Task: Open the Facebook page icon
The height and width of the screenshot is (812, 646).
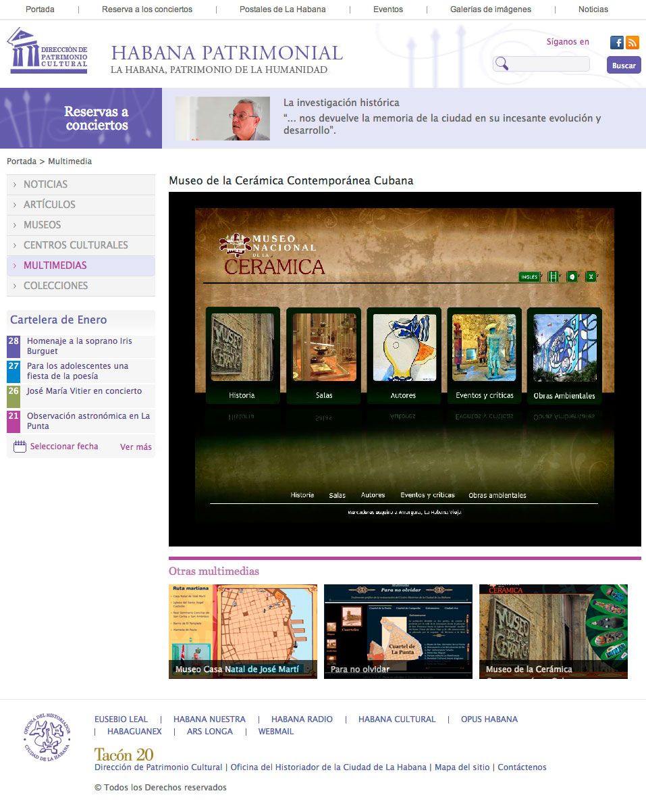Action: [x=617, y=43]
